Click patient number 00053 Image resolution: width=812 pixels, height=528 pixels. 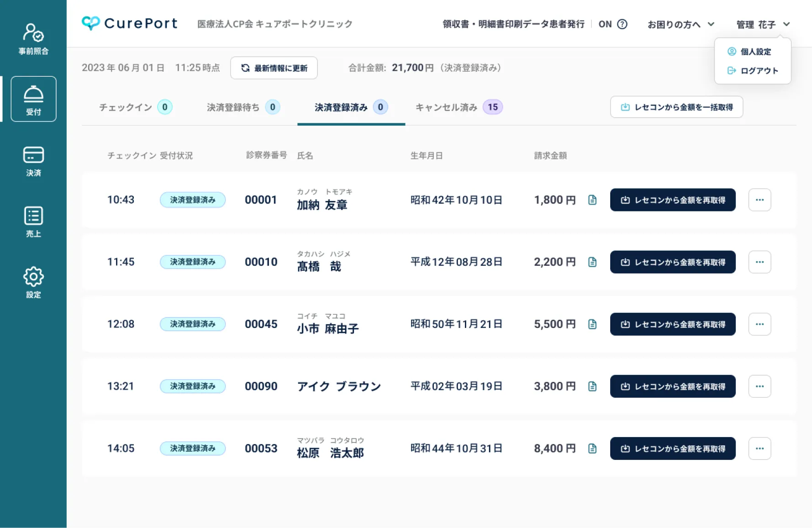(x=261, y=449)
